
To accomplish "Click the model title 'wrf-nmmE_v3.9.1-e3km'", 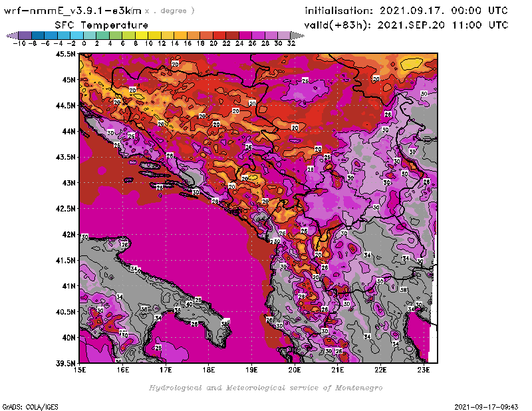I will click(72, 11).
